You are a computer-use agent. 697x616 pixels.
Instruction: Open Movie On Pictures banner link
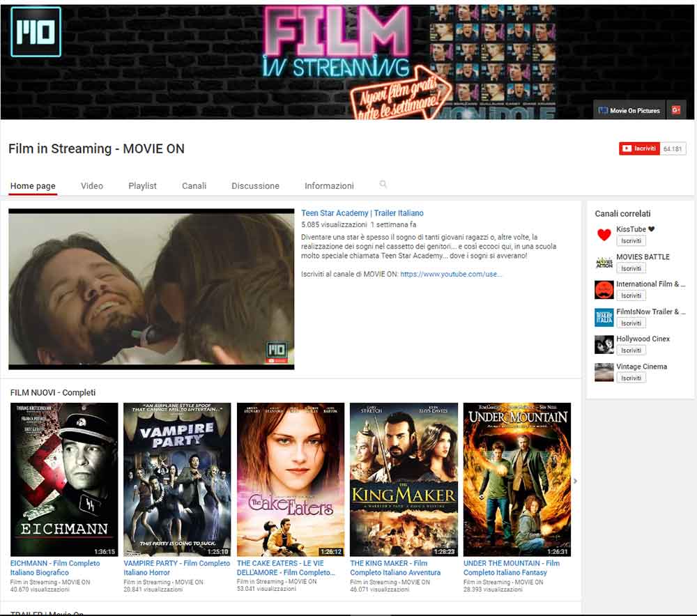(x=629, y=110)
